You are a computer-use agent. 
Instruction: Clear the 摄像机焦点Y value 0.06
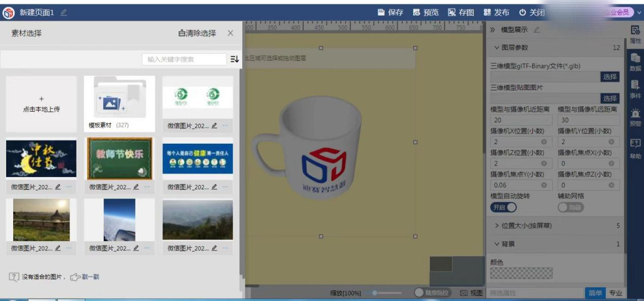(x=544, y=185)
